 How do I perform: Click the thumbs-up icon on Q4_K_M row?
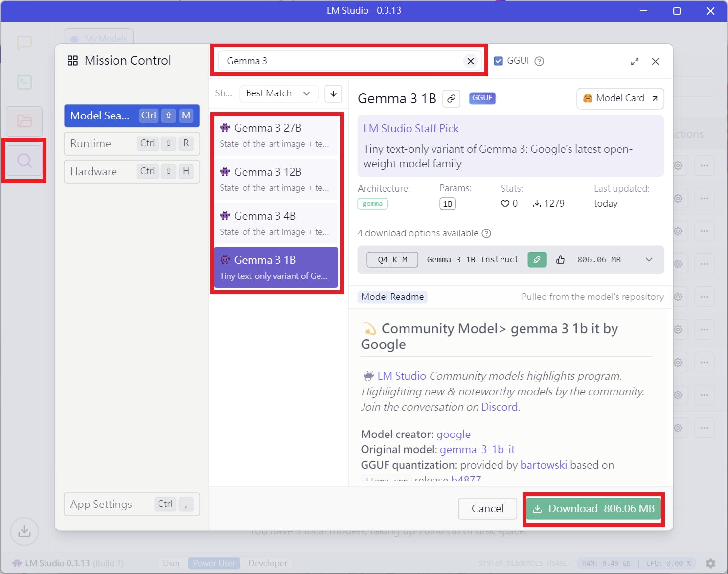pyautogui.click(x=561, y=260)
